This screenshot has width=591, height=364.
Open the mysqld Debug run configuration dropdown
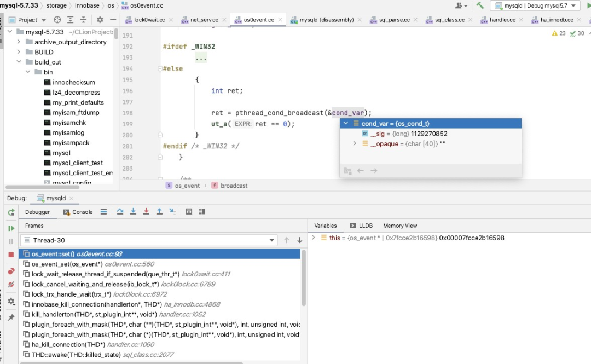click(x=535, y=5)
